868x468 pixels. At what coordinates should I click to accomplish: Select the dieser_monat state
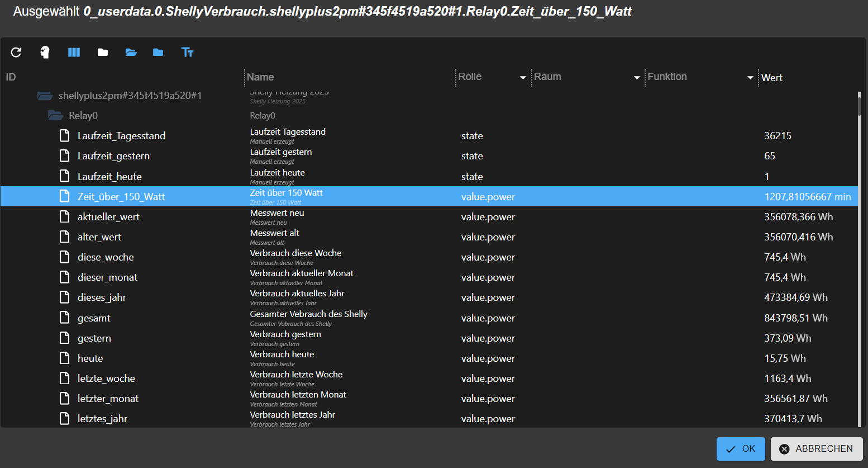[x=429, y=277]
